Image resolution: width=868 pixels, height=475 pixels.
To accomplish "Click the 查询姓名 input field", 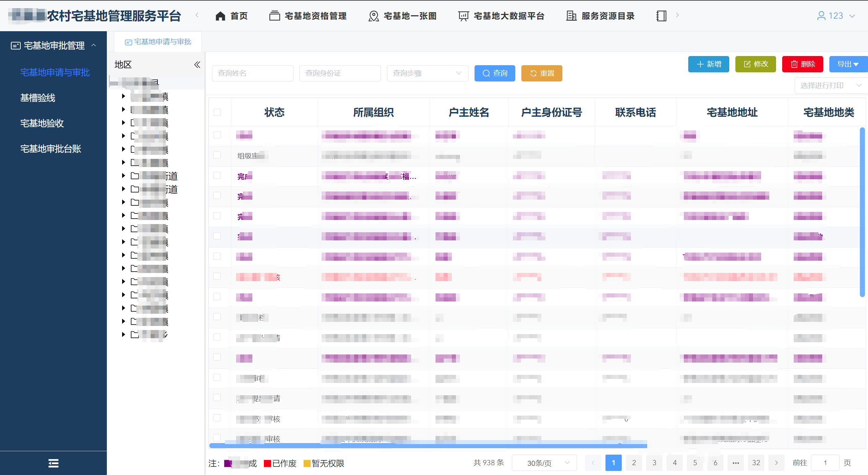I will (x=253, y=73).
